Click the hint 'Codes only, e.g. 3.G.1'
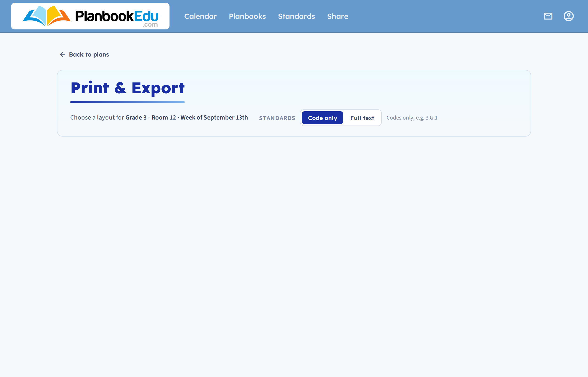This screenshot has width=588, height=377. (412, 118)
